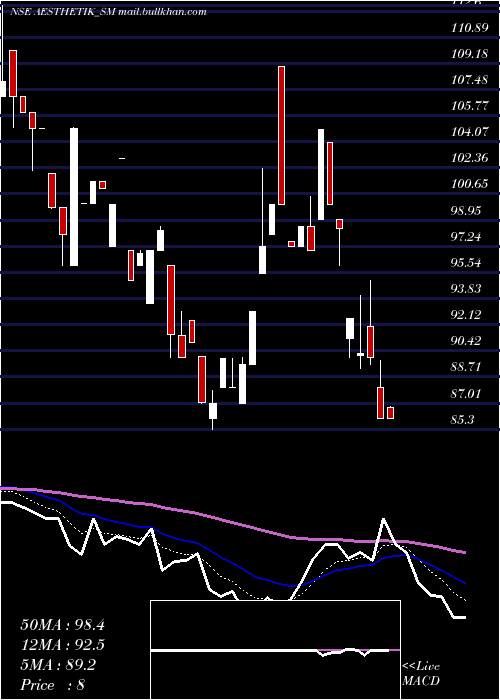Click the Price value readout
Image resolution: width=500 pixels, height=700 pixels.
pos(53,685)
